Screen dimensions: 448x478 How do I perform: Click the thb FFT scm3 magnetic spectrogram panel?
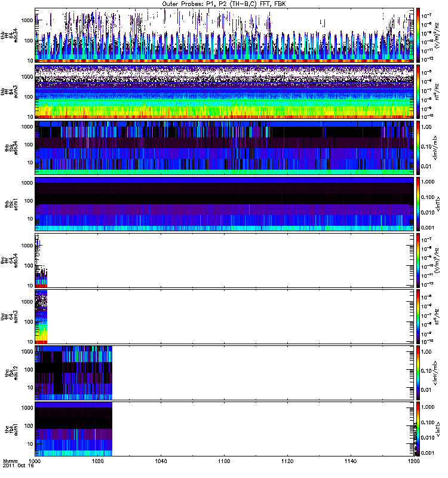tap(224, 91)
